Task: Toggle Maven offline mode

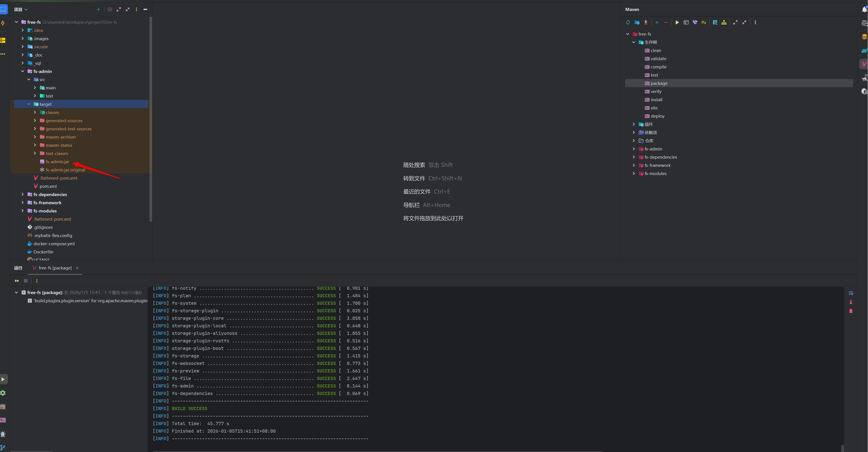Action: [x=695, y=22]
